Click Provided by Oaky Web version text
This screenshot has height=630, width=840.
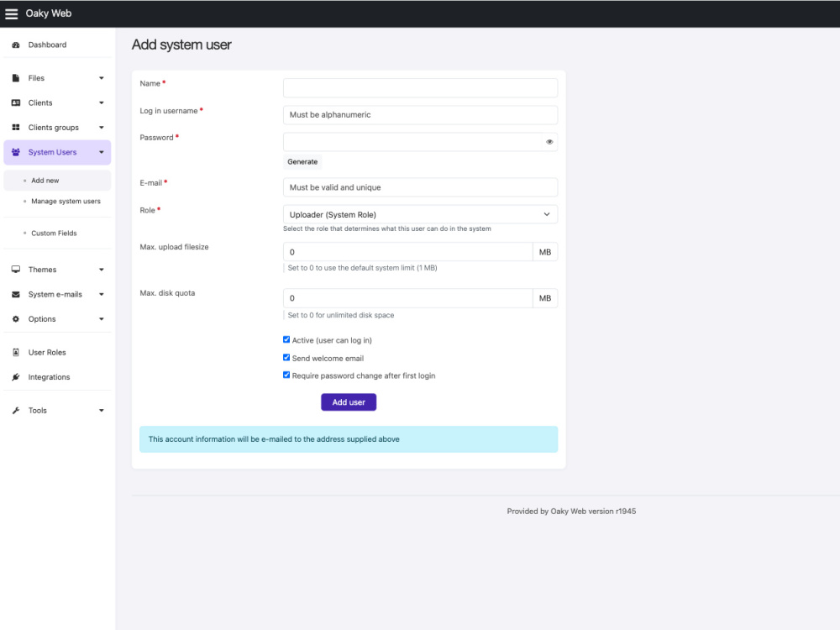(571, 511)
